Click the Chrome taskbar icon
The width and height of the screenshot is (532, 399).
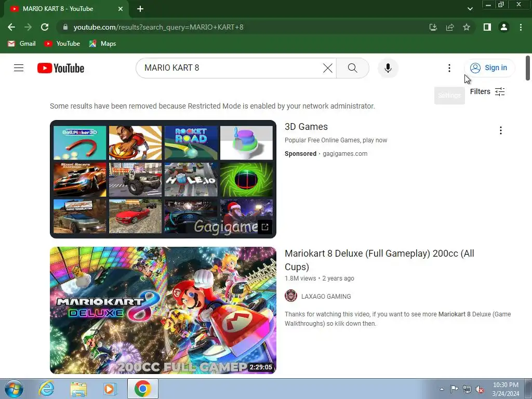[143, 389]
